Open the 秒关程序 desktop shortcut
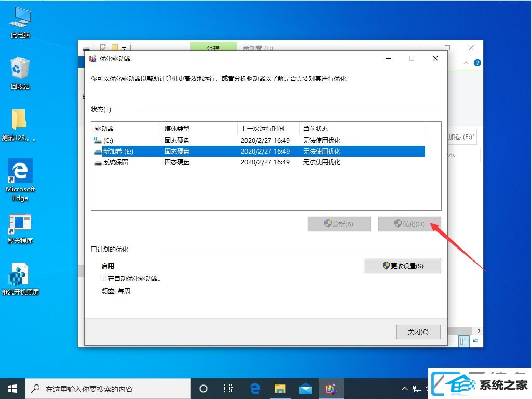532x399 pixels. (20, 229)
